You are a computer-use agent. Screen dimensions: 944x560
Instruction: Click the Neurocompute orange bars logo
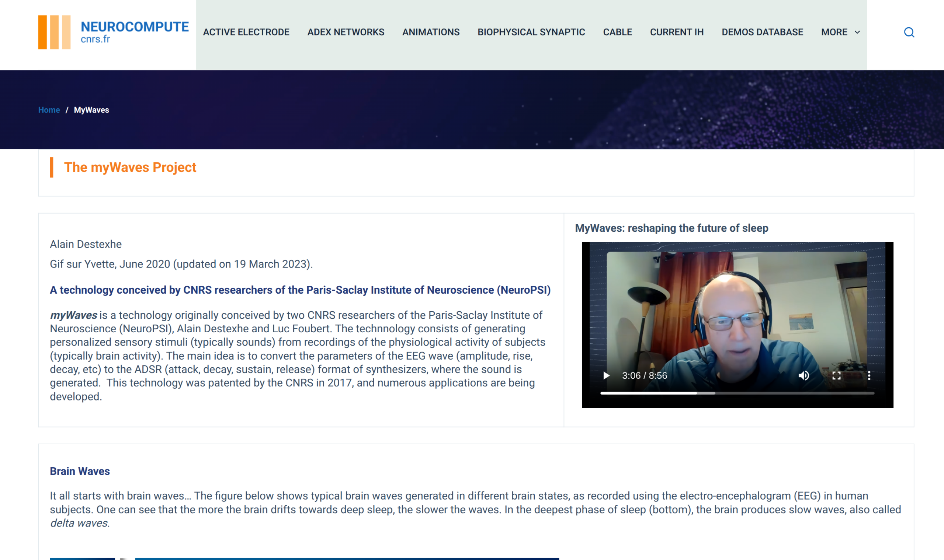[54, 32]
